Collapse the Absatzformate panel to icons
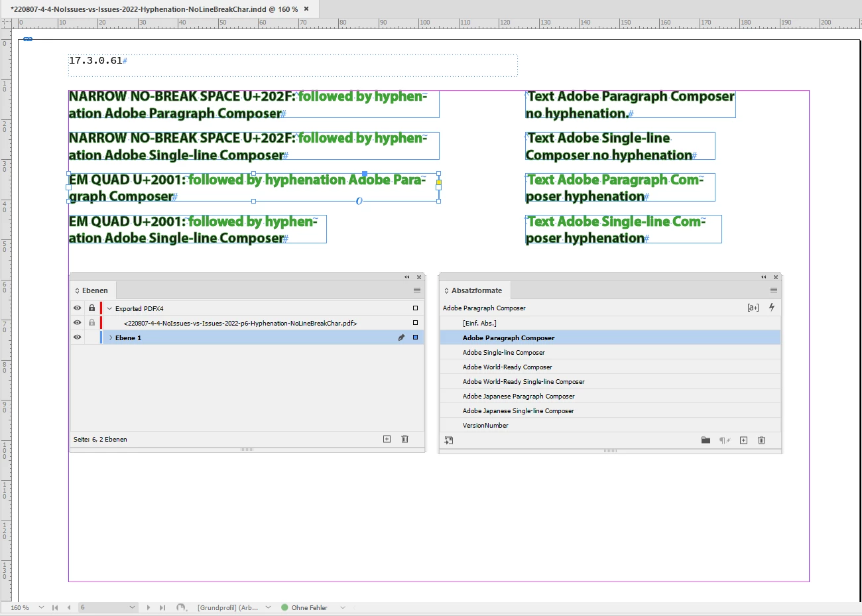862x616 pixels. [x=764, y=277]
